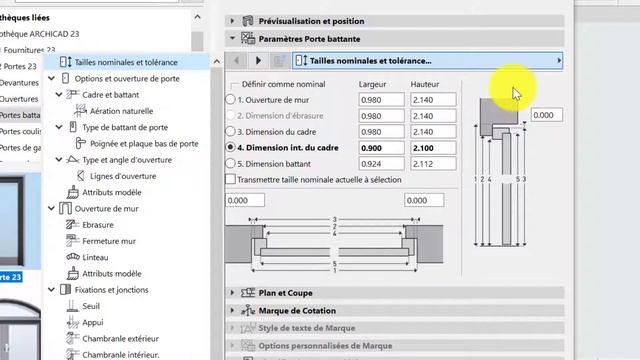Click the Chambranle extérieur icon
This screenshot has width=640, height=360.
coord(72,338)
